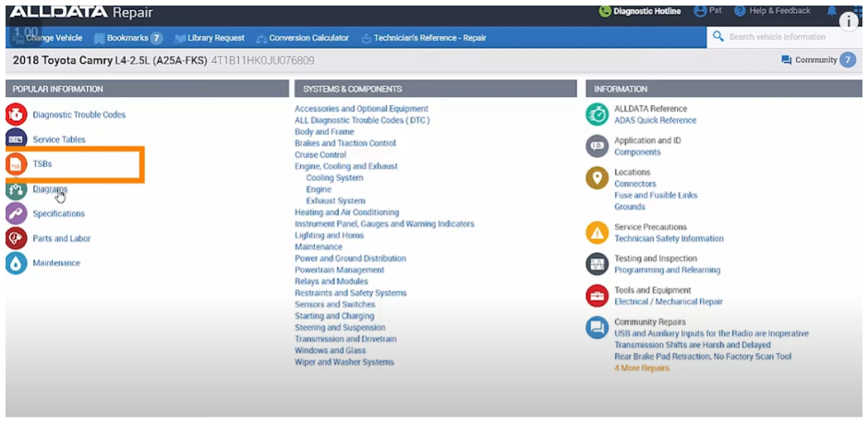Open Accessories and Optional Equipment
Image resolution: width=868 pixels, height=423 pixels.
361,108
